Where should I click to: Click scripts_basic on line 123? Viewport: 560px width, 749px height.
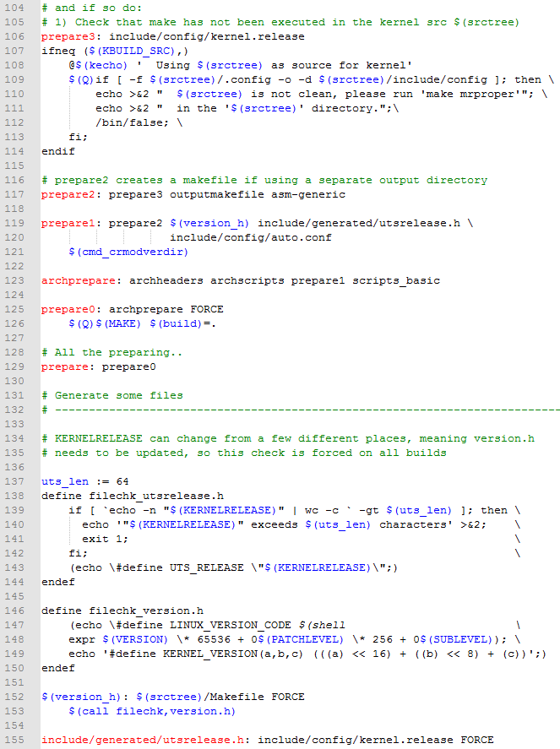[396, 280]
